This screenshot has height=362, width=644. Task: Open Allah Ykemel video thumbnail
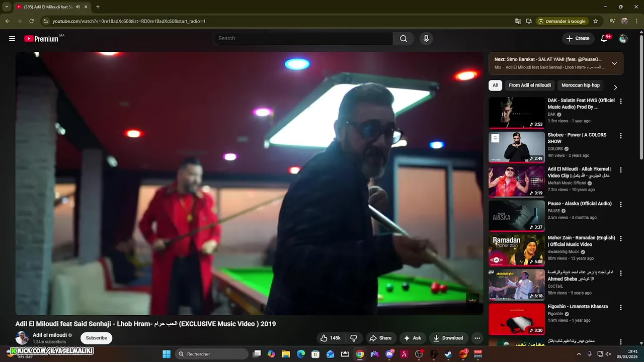(517, 182)
